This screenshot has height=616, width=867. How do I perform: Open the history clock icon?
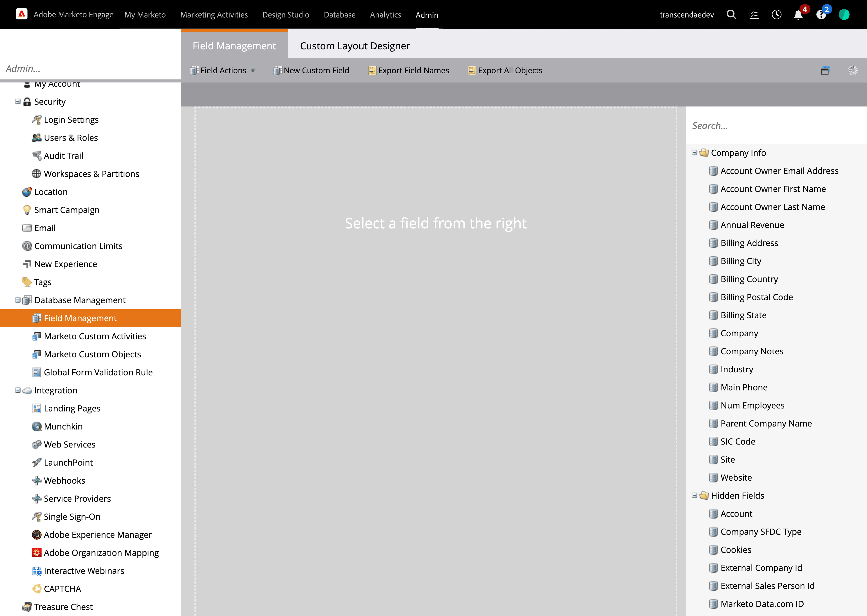coord(776,15)
